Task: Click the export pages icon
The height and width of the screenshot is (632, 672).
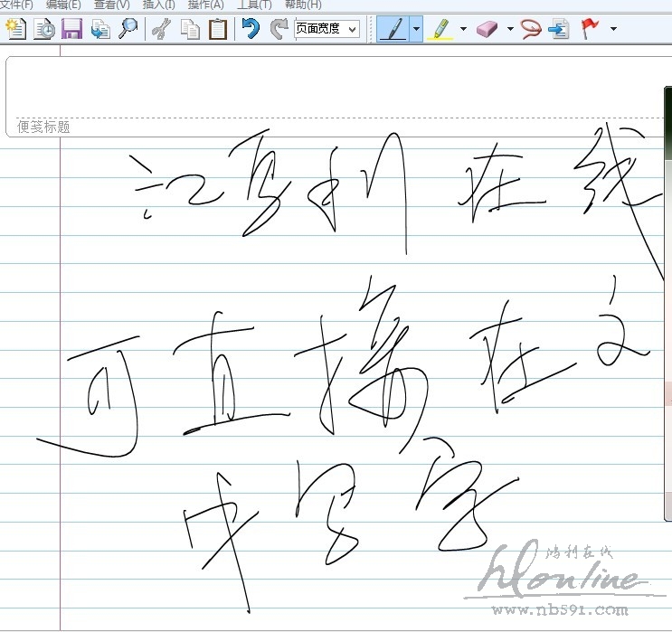Action: [x=100, y=29]
